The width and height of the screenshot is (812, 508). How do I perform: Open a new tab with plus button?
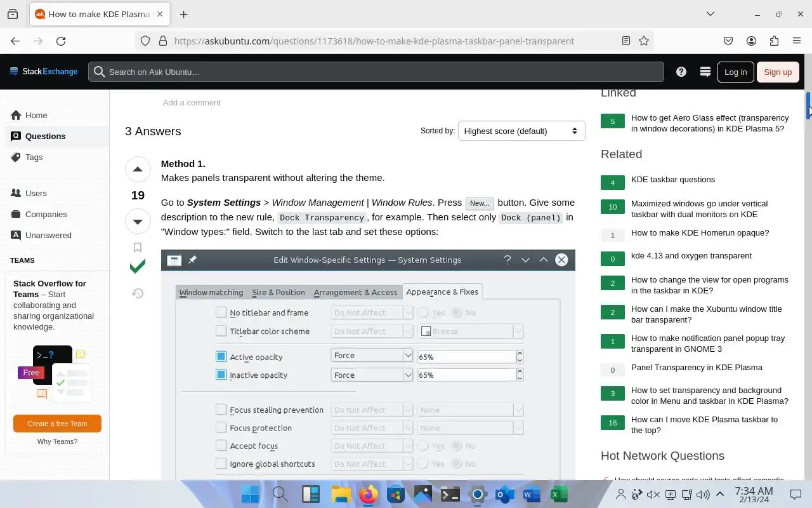184,14
